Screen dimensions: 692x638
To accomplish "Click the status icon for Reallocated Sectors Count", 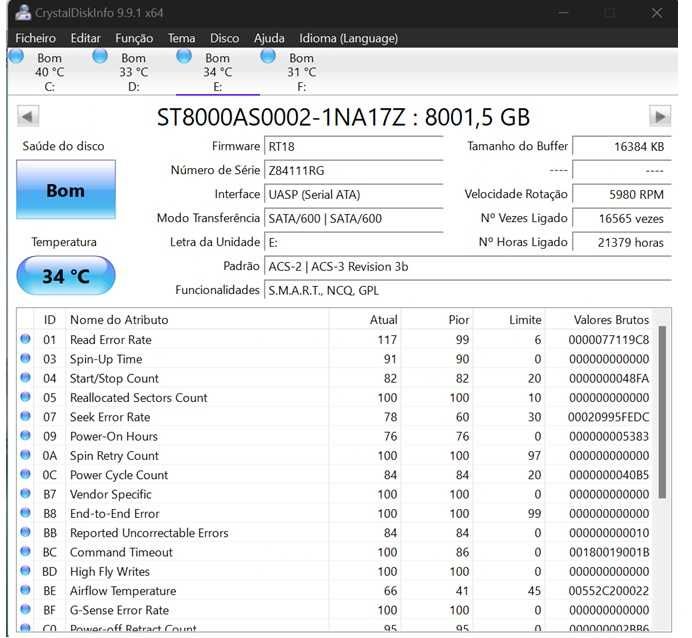I will click(25, 397).
